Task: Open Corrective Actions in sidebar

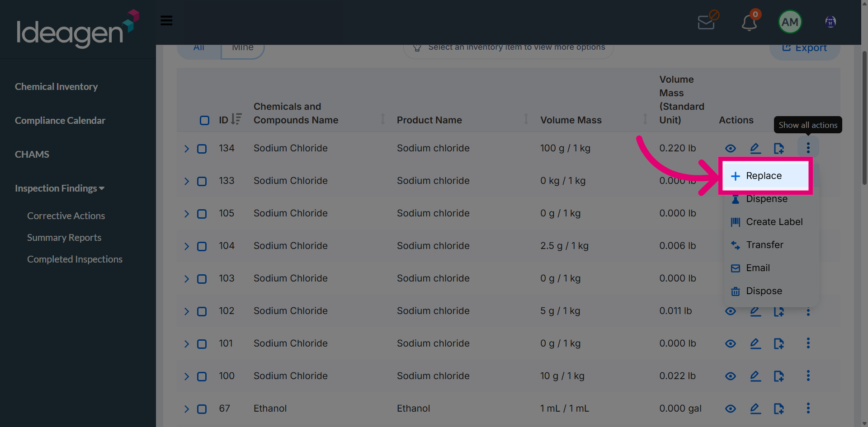Action: pyautogui.click(x=66, y=216)
